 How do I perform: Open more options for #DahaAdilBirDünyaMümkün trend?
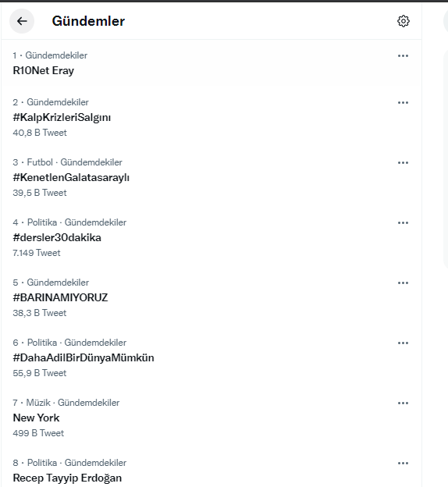tap(403, 343)
